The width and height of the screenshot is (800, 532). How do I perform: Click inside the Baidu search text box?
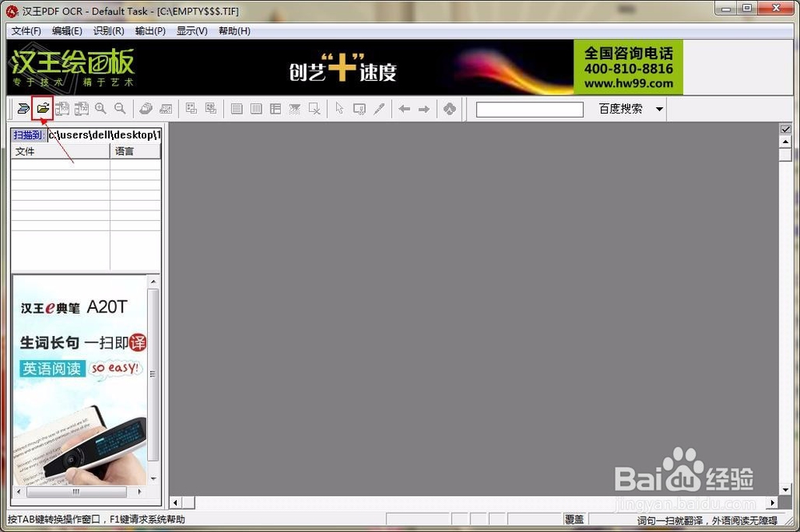point(530,109)
